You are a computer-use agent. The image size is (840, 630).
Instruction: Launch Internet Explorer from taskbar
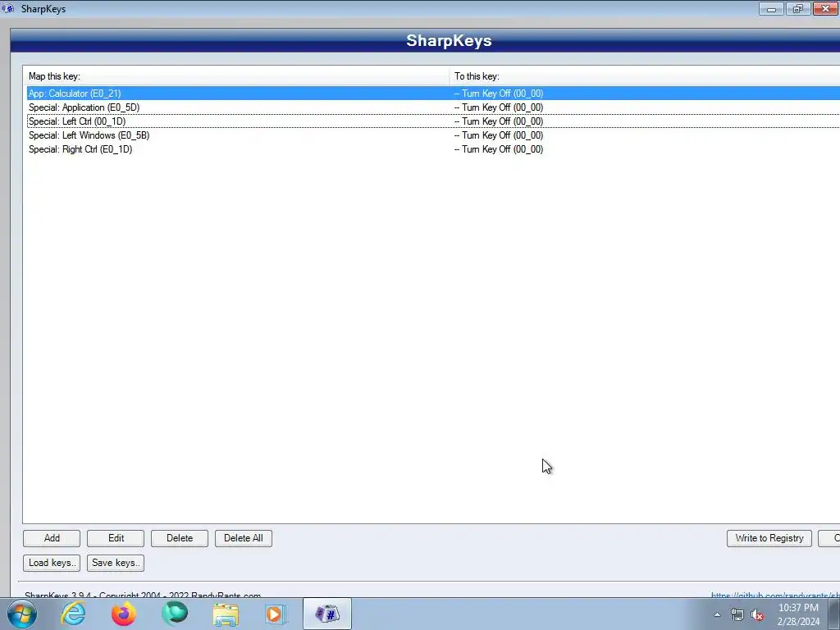(73, 614)
